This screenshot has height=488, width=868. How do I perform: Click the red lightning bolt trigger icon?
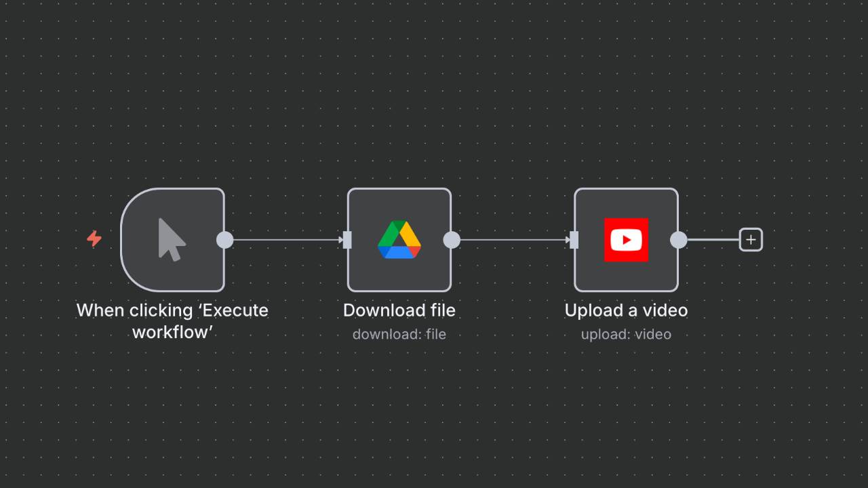pyautogui.click(x=94, y=239)
